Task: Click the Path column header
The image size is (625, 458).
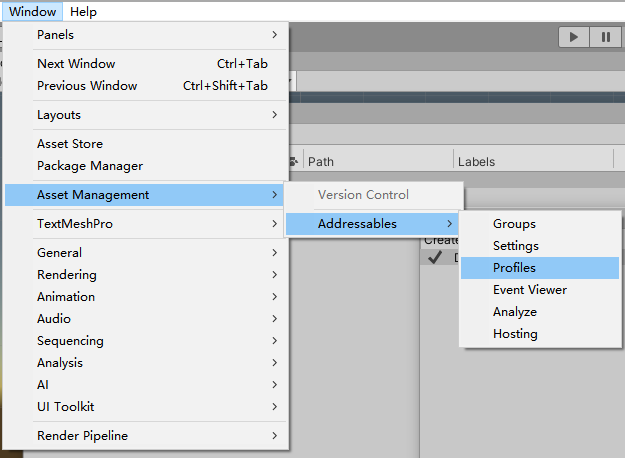Action: click(x=378, y=161)
